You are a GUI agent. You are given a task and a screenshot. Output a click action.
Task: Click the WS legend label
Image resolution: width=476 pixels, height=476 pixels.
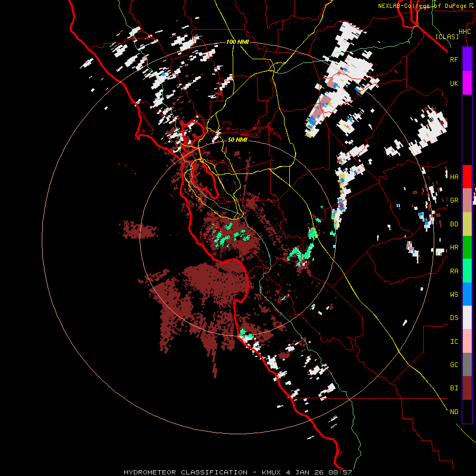click(454, 295)
